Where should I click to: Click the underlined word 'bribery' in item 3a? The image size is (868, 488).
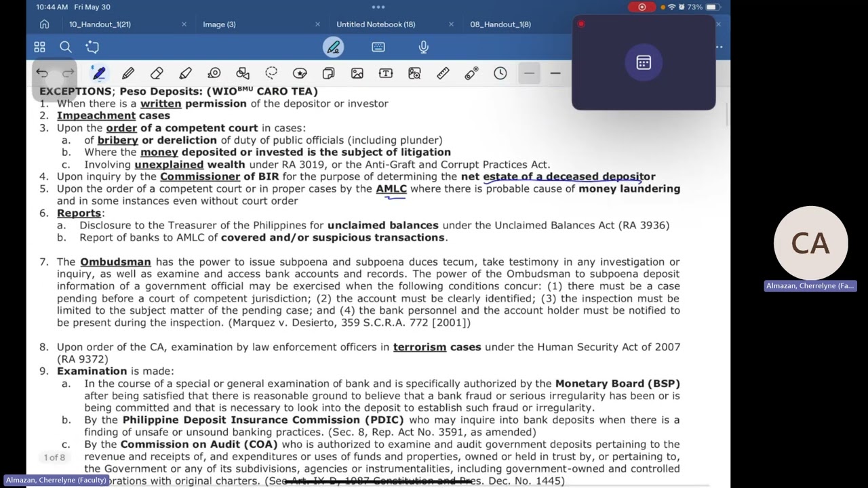click(118, 140)
